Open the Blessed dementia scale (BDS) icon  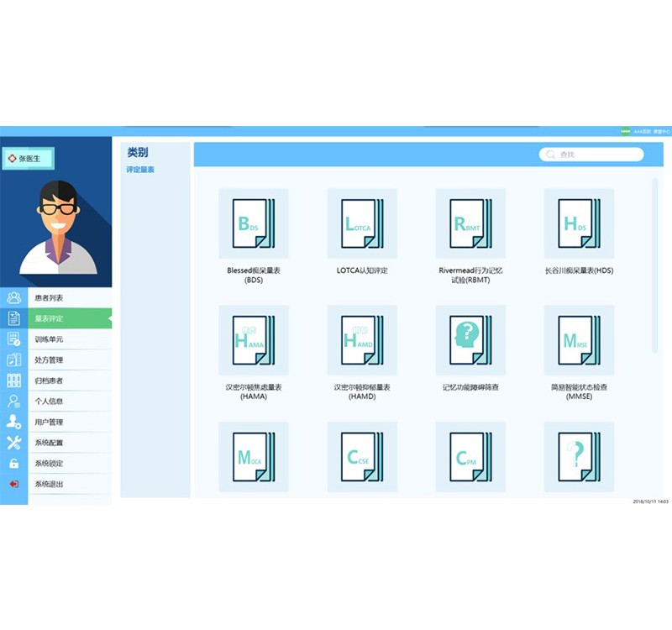(253, 223)
